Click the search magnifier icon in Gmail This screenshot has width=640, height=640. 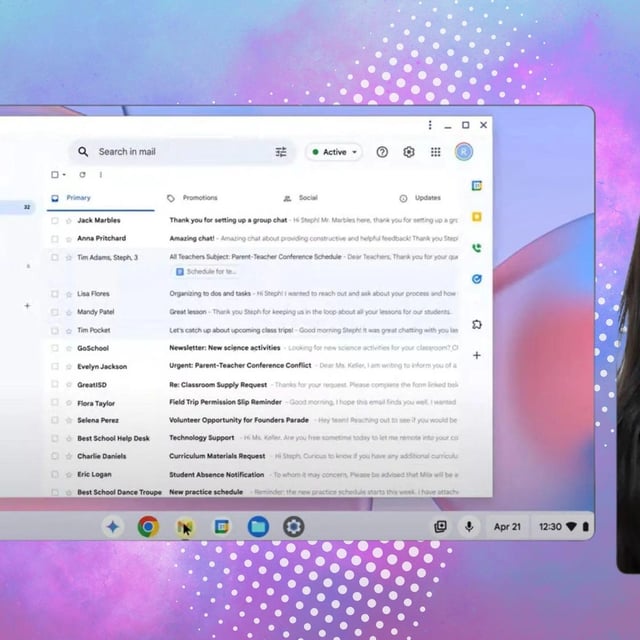click(83, 152)
